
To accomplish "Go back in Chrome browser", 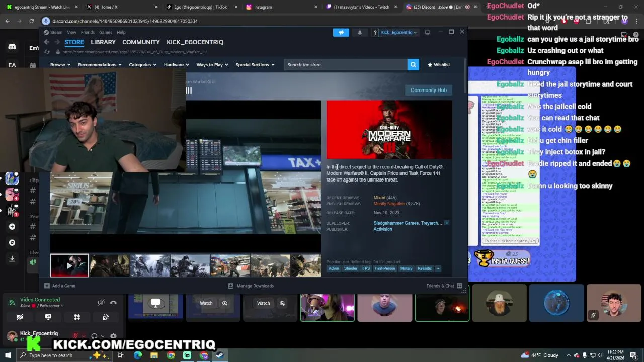I will click(7, 21).
